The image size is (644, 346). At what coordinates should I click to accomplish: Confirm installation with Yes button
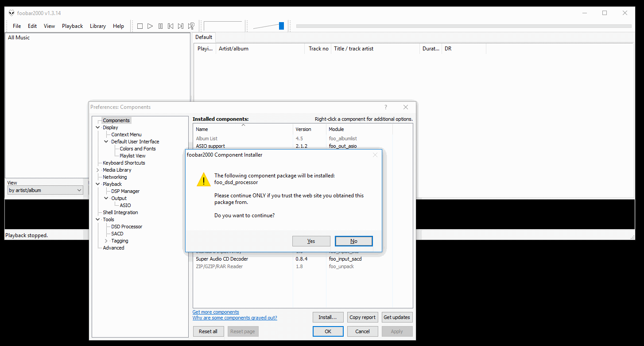pos(311,241)
